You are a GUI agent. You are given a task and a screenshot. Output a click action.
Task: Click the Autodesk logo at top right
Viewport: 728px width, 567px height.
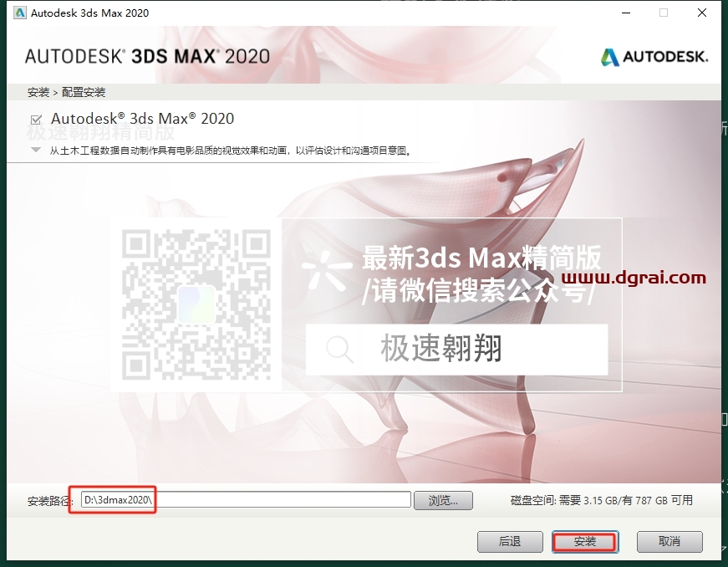coord(654,57)
